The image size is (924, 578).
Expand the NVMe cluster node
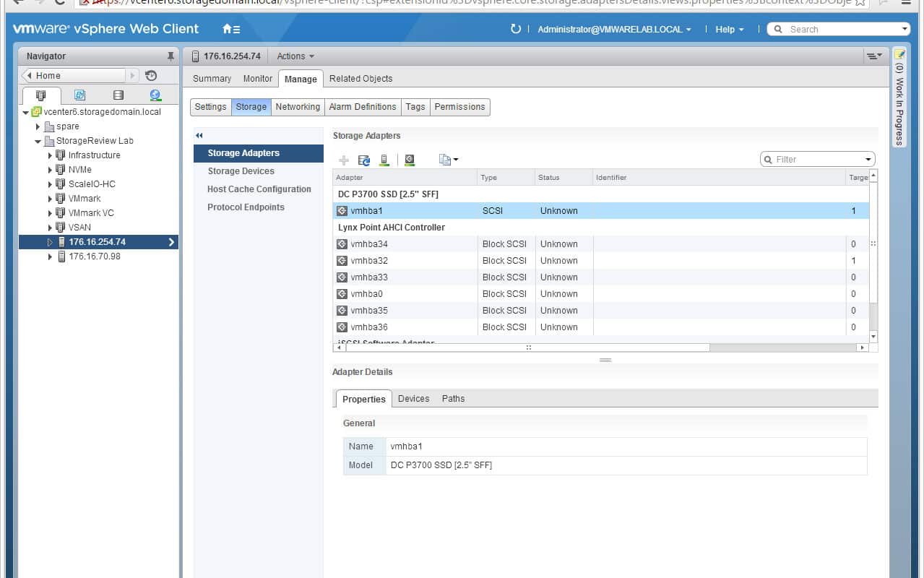pos(50,170)
